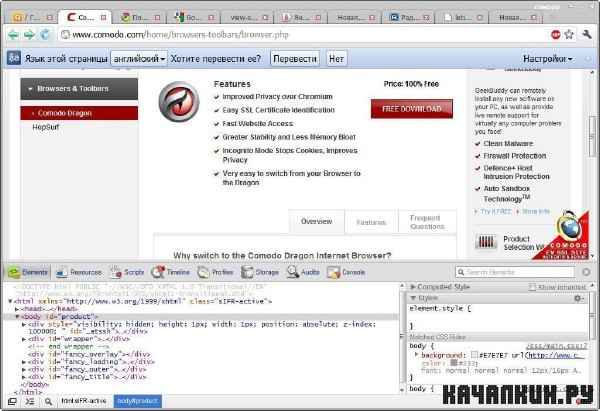The height and width of the screenshot is (411, 600).
Task: Select the body#product breadcrumb
Action: pyautogui.click(x=137, y=401)
